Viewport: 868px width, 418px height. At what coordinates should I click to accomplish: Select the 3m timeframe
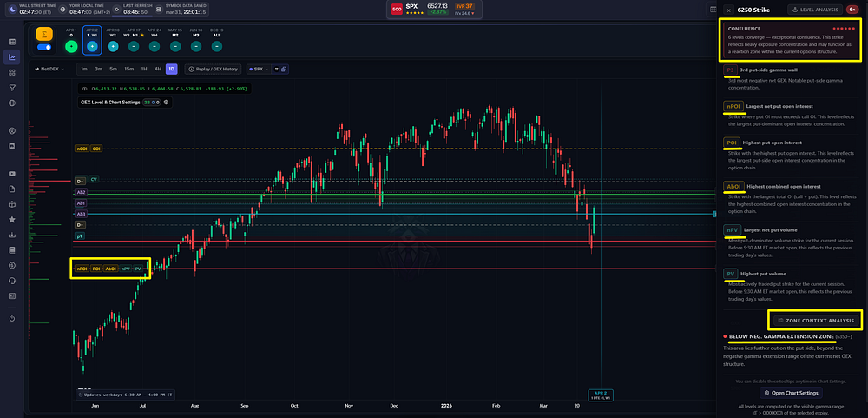[99, 70]
